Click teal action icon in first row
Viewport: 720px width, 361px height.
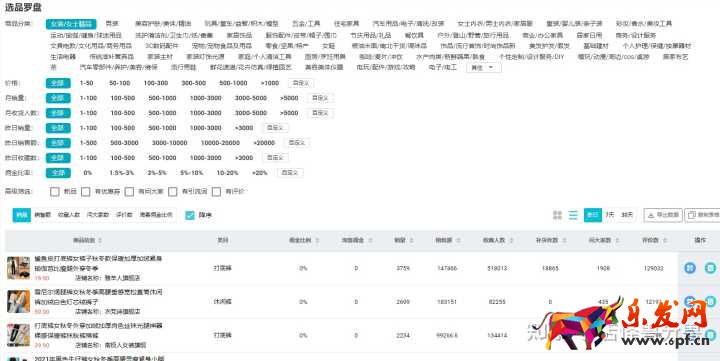[x=710, y=268]
